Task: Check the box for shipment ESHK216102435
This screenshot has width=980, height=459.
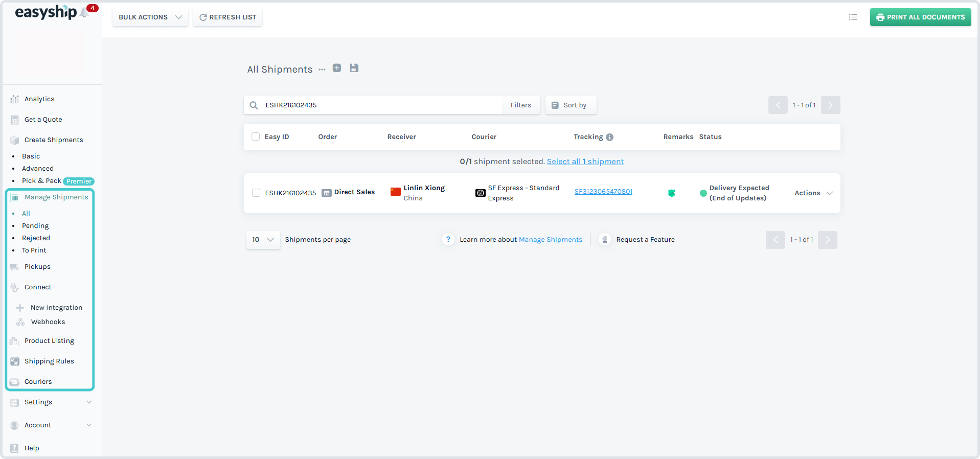Action: [256, 193]
